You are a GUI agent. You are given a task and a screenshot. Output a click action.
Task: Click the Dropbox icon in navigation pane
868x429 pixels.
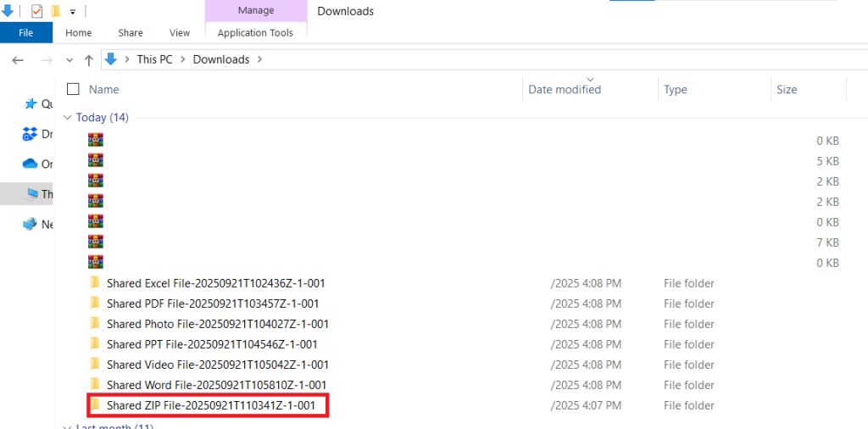point(31,134)
